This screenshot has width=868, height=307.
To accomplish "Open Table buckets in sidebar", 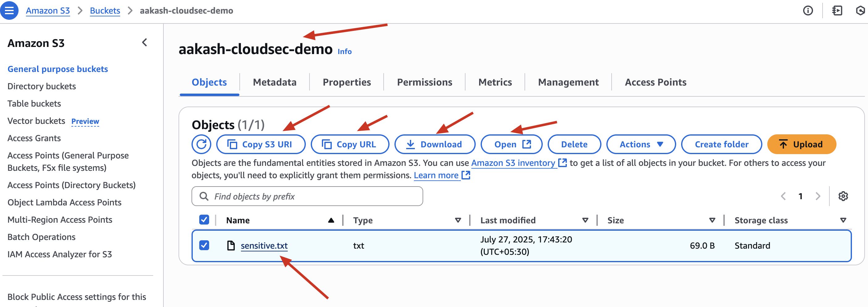I will click(34, 103).
